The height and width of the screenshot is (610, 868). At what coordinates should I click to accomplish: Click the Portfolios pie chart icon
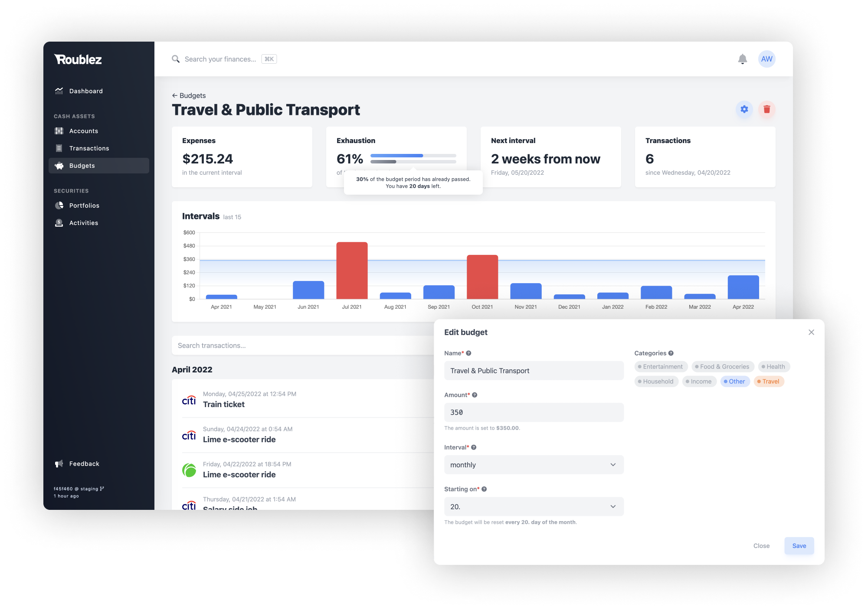(x=59, y=206)
